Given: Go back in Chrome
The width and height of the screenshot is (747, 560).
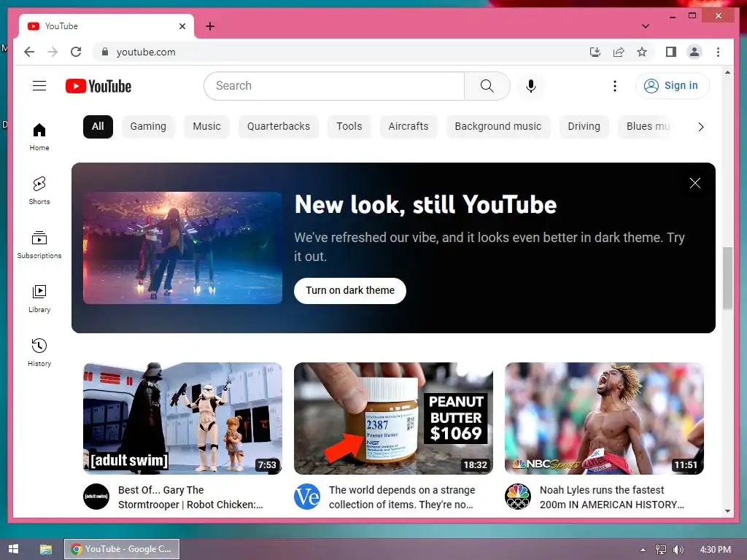Looking at the screenshot, I should [x=29, y=52].
